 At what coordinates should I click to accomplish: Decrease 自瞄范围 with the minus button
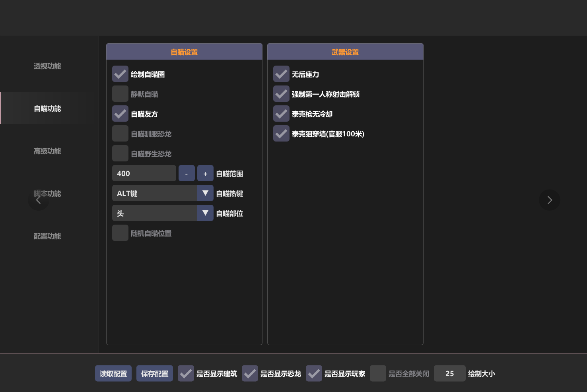tap(187, 173)
